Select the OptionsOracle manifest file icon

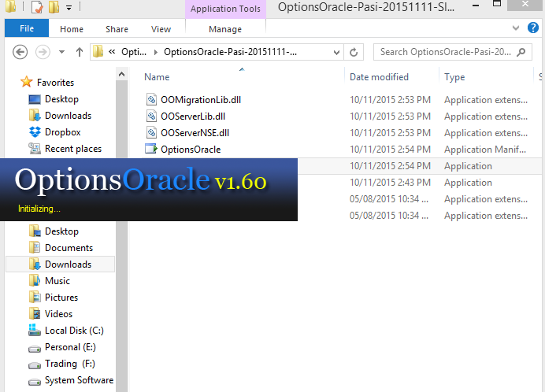click(151, 149)
